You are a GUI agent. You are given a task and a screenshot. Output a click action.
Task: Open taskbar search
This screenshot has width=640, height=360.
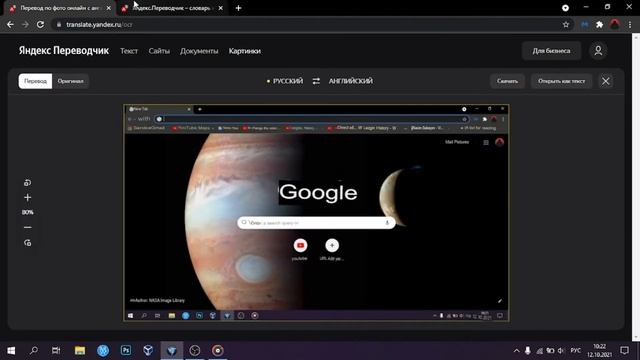(34, 351)
